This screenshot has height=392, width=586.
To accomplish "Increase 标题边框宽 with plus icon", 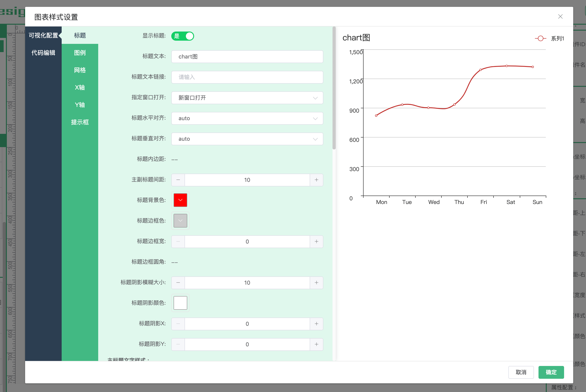I will (x=316, y=241).
